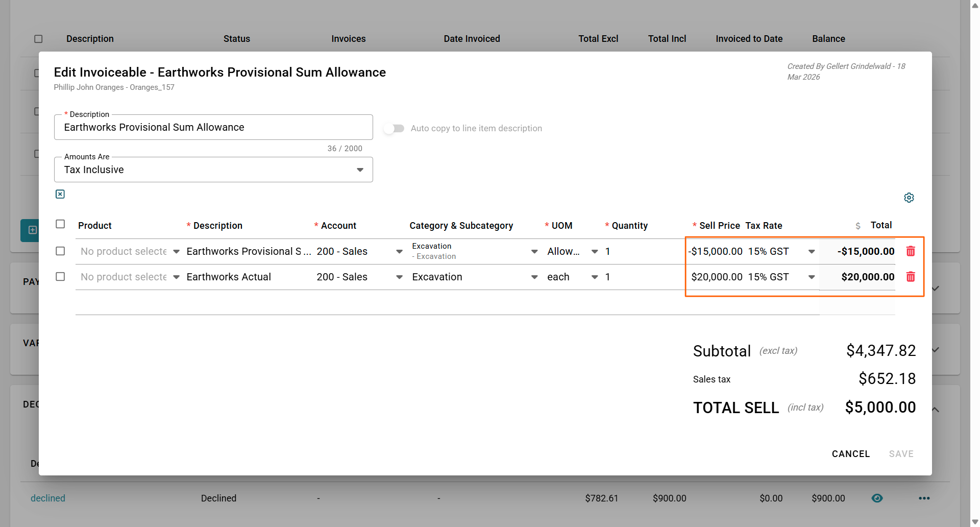The image size is (980, 527).
Task: Delete the Earthworks Actual line item
Action: point(910,277)
